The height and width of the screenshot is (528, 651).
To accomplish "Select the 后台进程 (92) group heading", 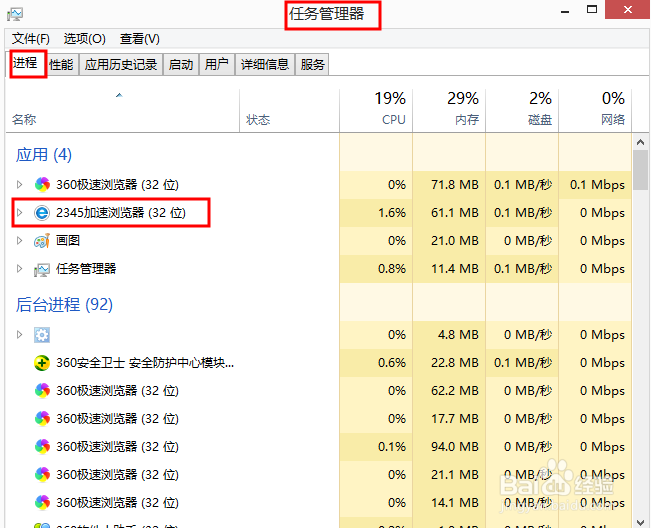I will coord(64,305).
